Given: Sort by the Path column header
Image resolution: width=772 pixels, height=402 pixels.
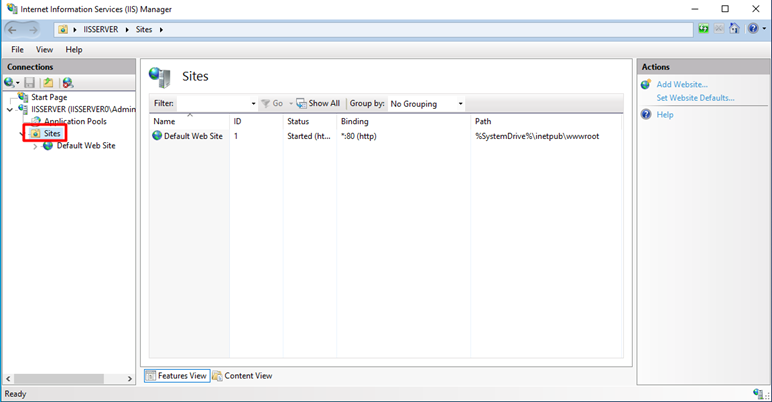Looking at the screenshot, I should point(547,121).
